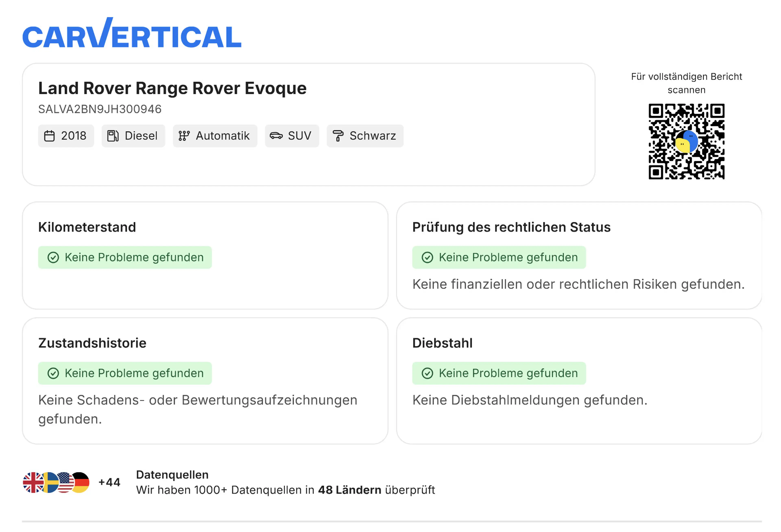Select the Diesel fuel chip
Viewport: 781px width, 532px height.
(x=133, y=136)
